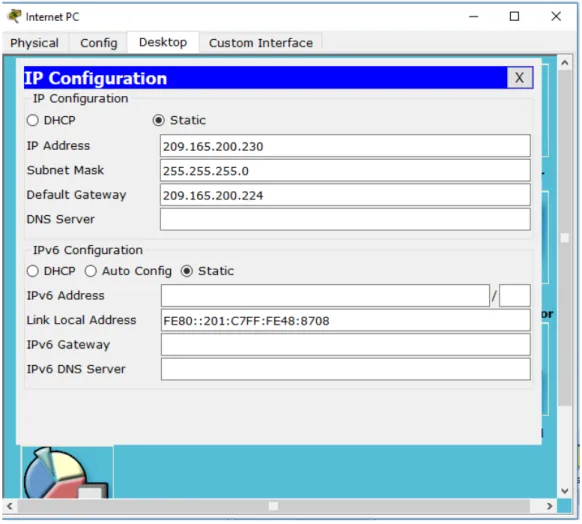Choose the IPv6 Auto Config option
The width and height of the screenshot is (582, 524).
tap(91, 271)
